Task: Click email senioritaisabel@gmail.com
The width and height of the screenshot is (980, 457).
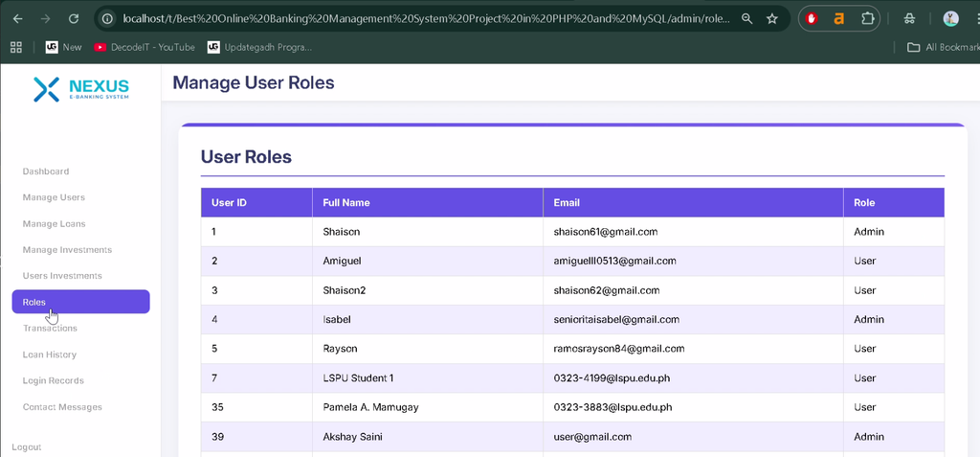Action: 616,319
